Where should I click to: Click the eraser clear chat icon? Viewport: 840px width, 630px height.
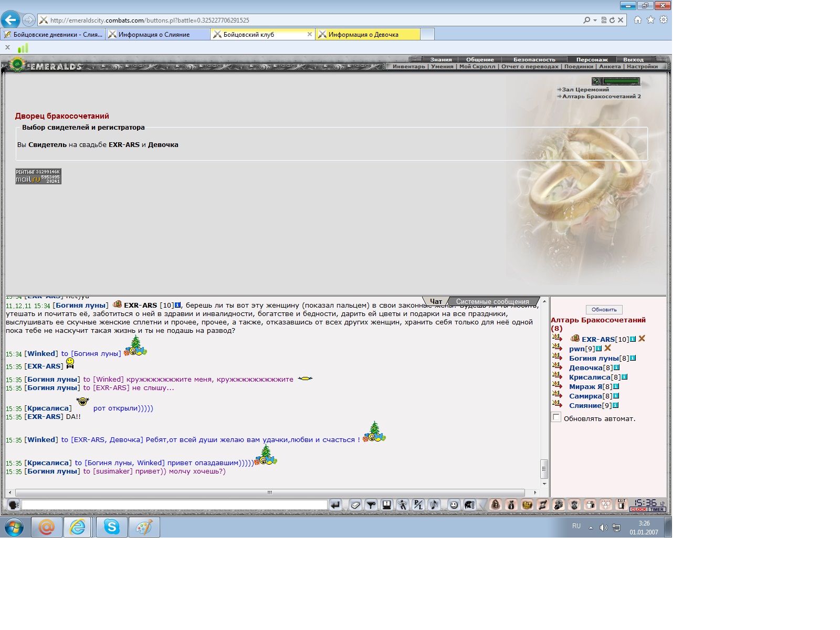click(x=355, y=505)
